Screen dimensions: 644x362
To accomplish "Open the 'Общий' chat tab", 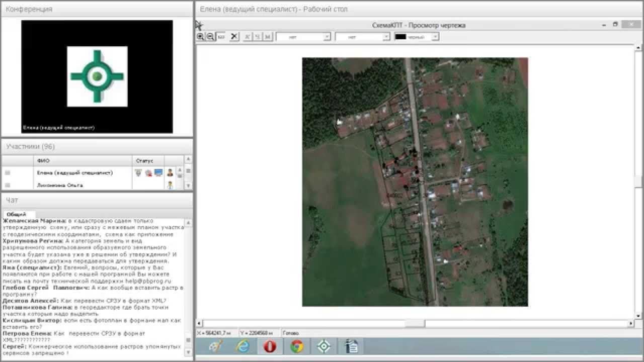I will pos(16,214).
